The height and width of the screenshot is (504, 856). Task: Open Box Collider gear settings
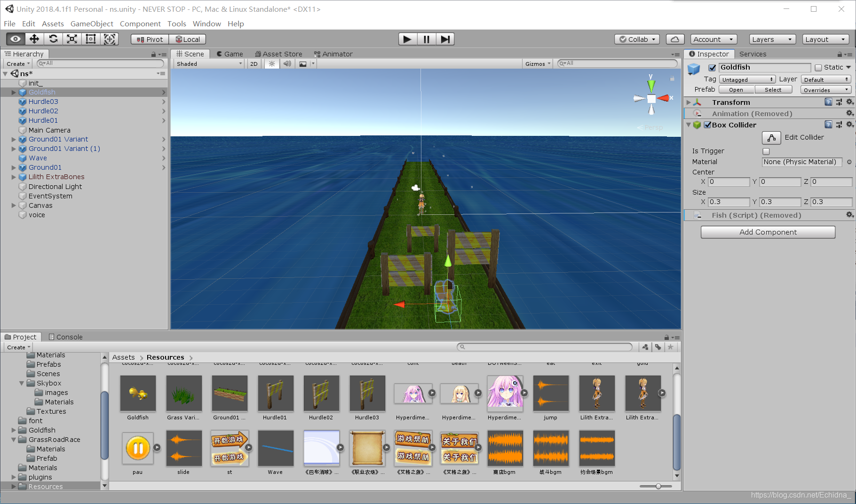coord(849,125)
